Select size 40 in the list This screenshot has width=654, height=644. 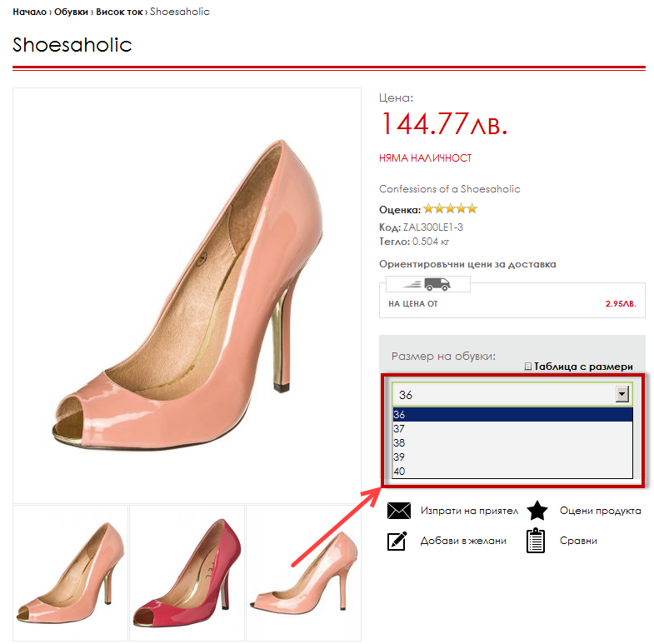400,472
